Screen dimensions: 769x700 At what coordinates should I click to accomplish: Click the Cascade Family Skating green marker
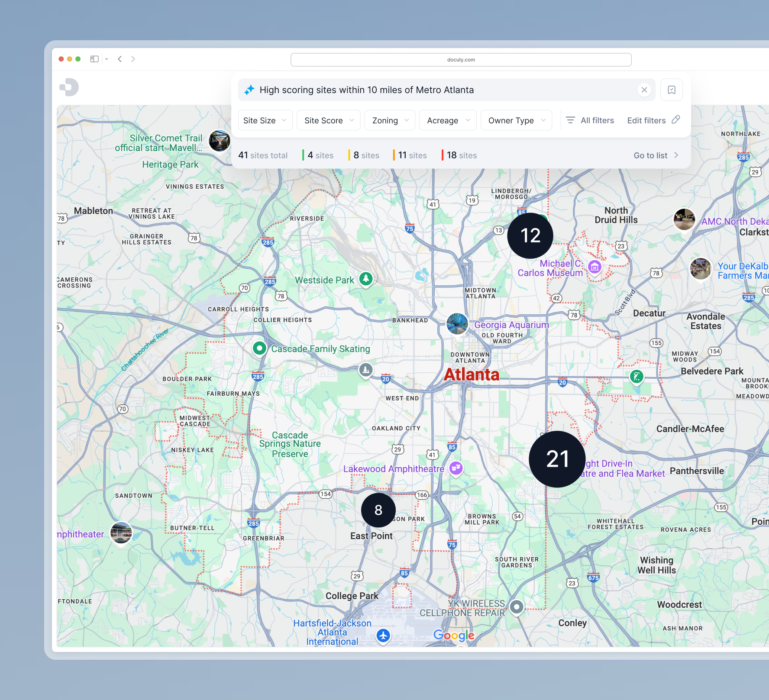259,348
